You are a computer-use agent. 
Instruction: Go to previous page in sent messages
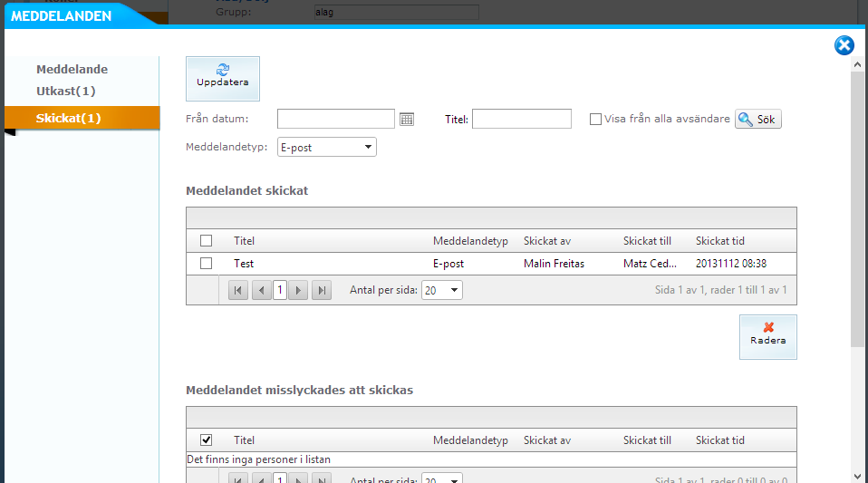[x=261, y=290]
